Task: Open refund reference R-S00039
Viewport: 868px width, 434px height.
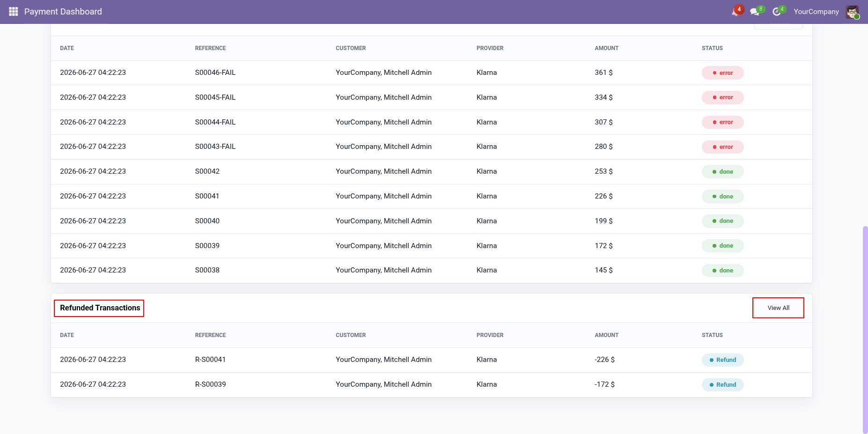Action: pyautogui.click(x=210, y=384)
